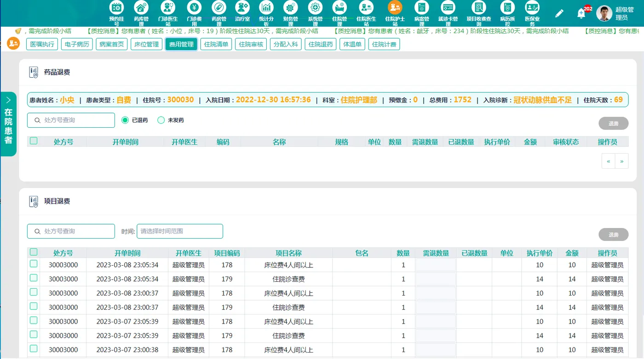Click the diagnosis text 冠状动脉供血不足
The height and width of the screenshot is (359, 644).
(542, 100)
